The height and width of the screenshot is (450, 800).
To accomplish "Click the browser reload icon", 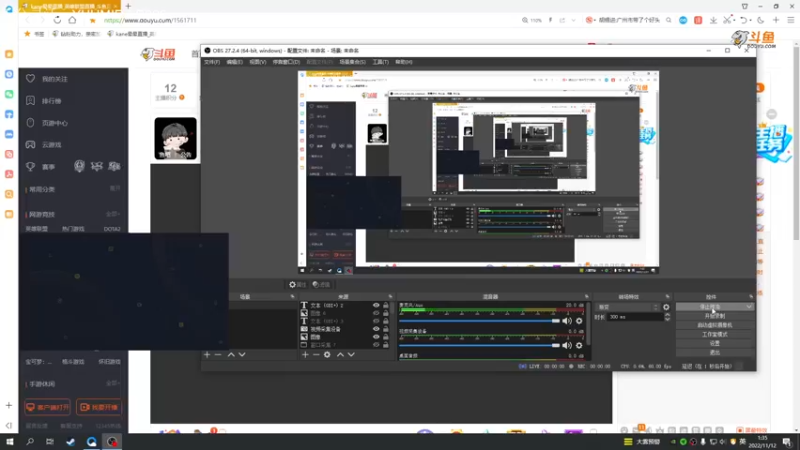I will [x=57, y=20].
